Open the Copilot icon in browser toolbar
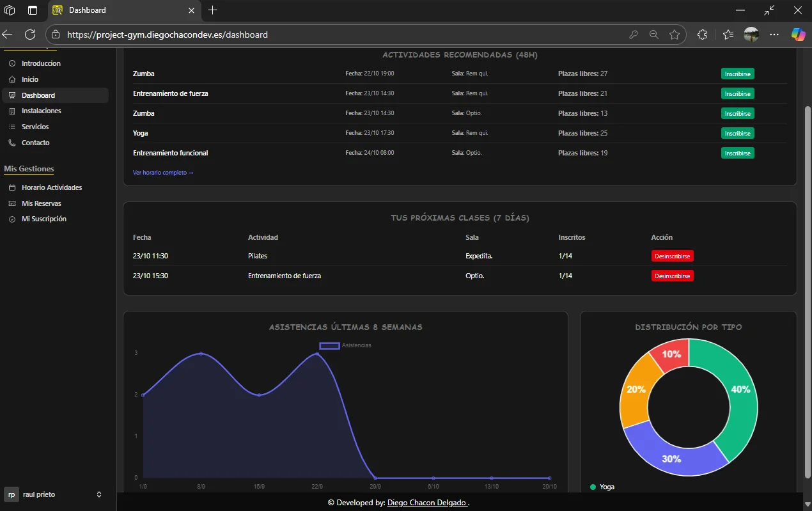812x511 pixels. point(798,35)
